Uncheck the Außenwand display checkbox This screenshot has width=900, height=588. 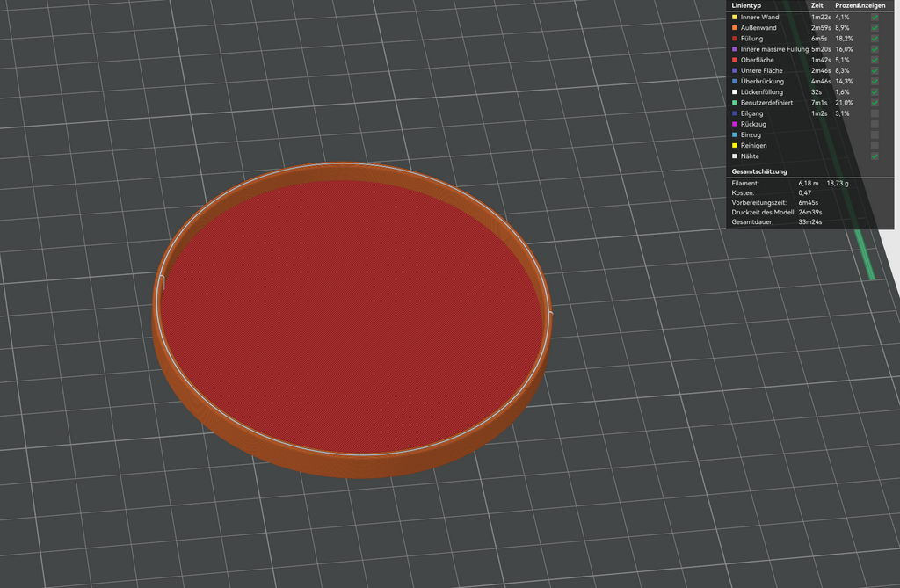(x=875, y=27)
